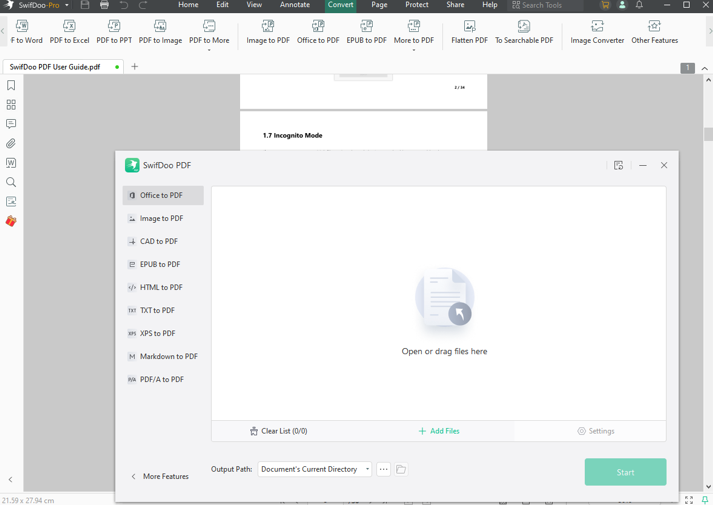The height and width of the screenshot is (505, 713).
Task: Switch to the Home ribbon tab
Action: 188,5
